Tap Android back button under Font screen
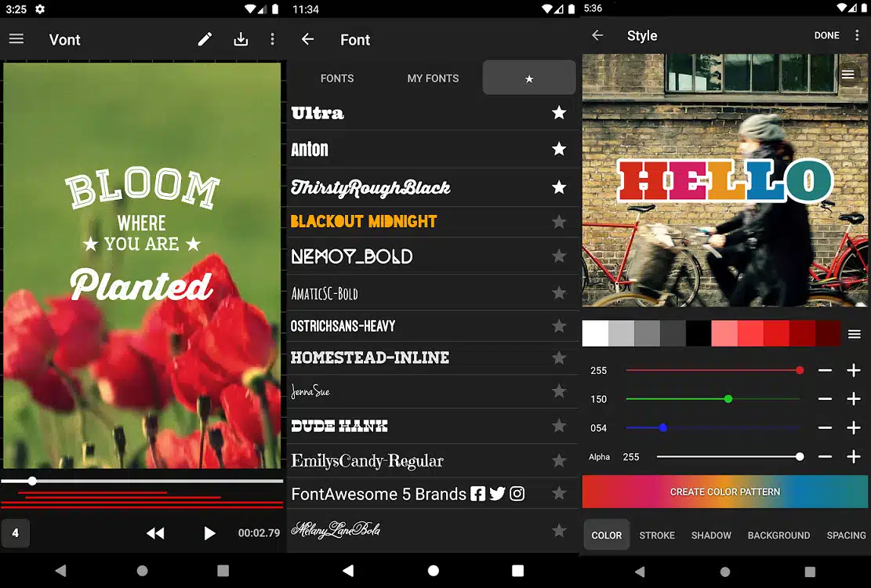 pyautogui.click(x=348, y=570)
